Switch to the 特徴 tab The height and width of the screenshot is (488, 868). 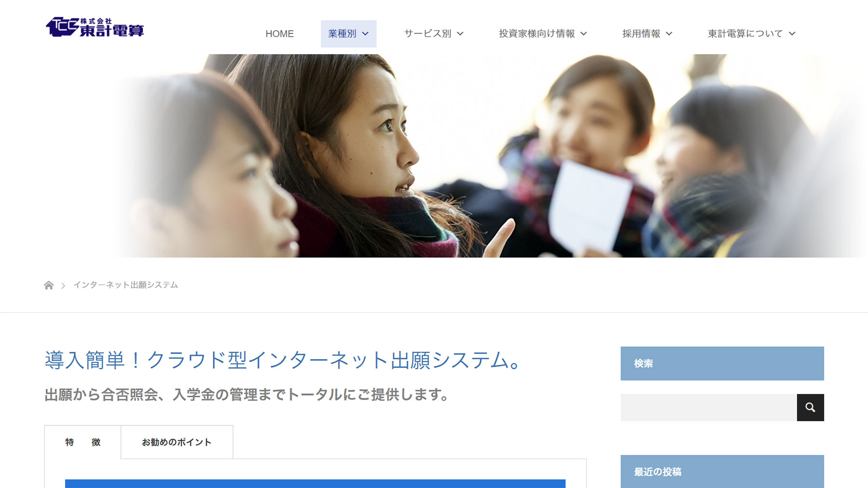click(x=83, y=442)
